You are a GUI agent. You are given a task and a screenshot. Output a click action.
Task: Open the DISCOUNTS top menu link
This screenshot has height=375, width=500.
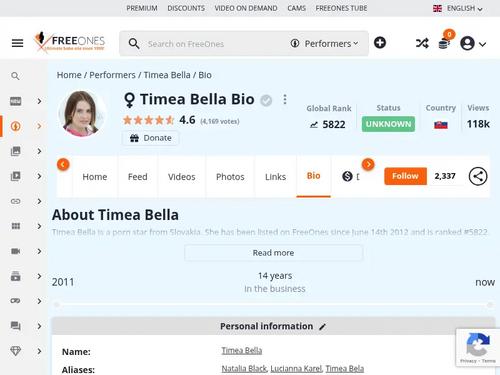click(x=186, y=8)
